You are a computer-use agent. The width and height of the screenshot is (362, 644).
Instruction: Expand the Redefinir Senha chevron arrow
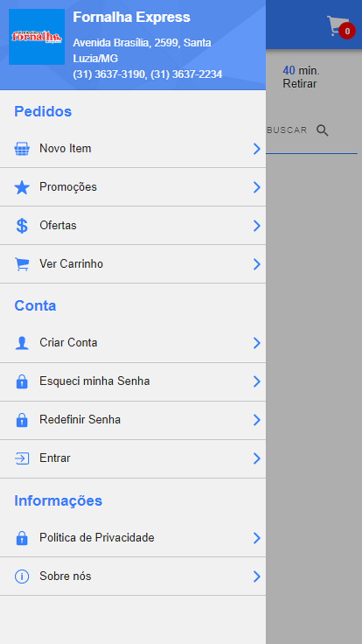coord(257,420)
